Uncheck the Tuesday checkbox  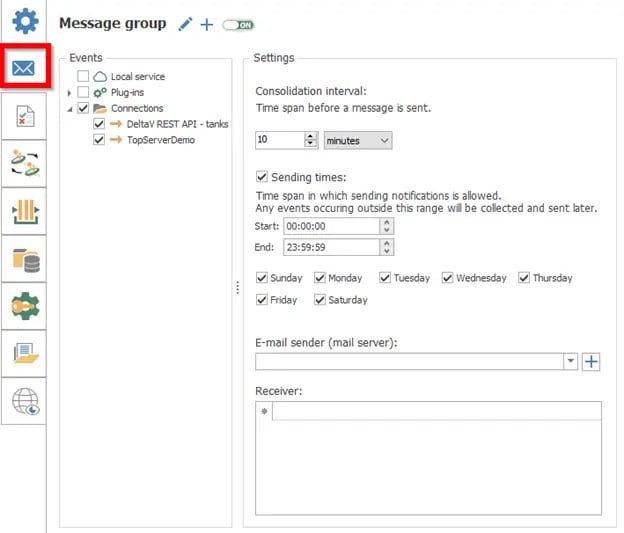pyautogui.click(x=385, y=277)
